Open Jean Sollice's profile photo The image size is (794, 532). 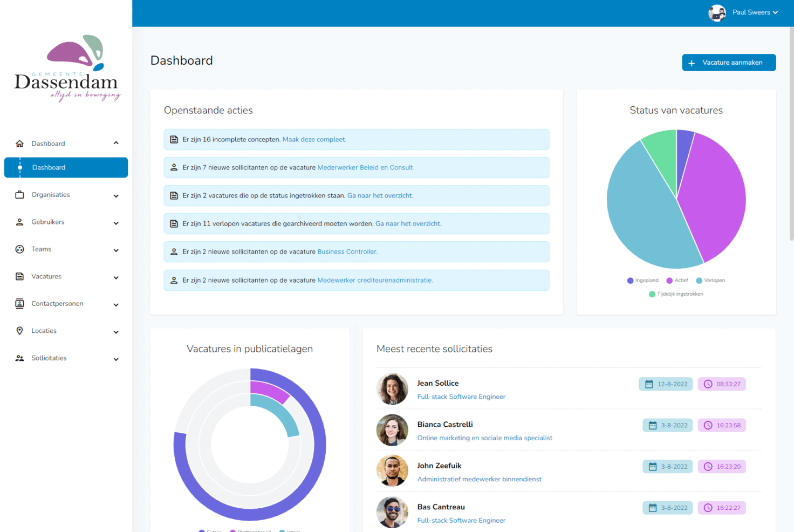(392, 389)
